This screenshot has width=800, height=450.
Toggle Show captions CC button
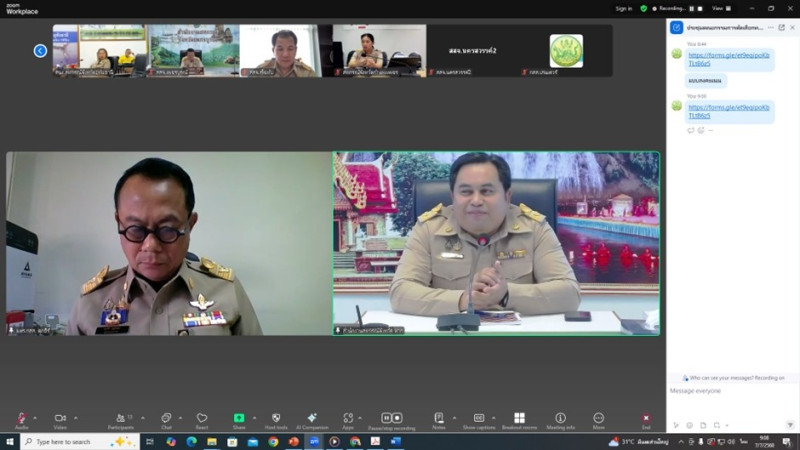pyautogui.click(x=479, y=418)
